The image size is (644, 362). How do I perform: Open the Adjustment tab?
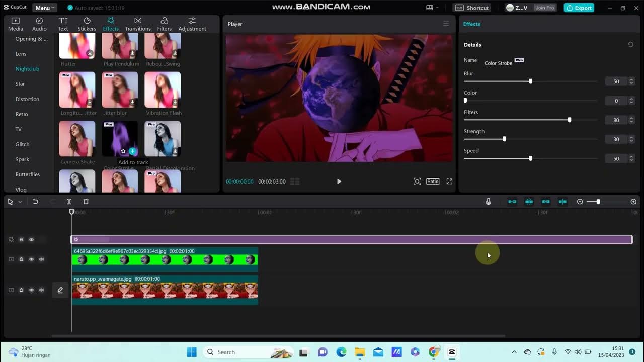pos(192,24)
